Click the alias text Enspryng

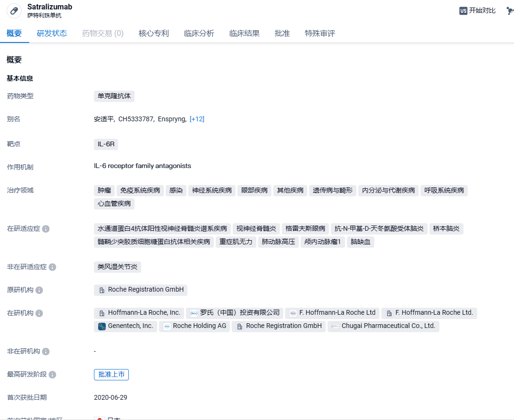click(x=172, y=119)
